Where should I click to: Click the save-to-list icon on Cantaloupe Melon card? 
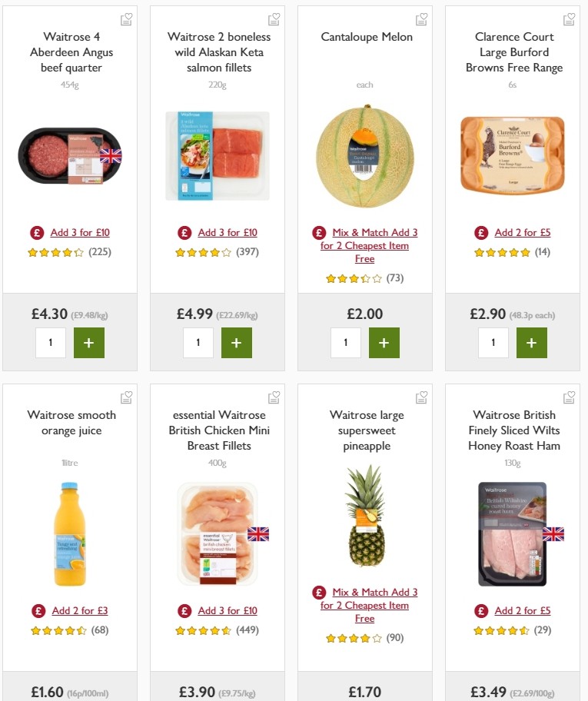pos(421,17)
